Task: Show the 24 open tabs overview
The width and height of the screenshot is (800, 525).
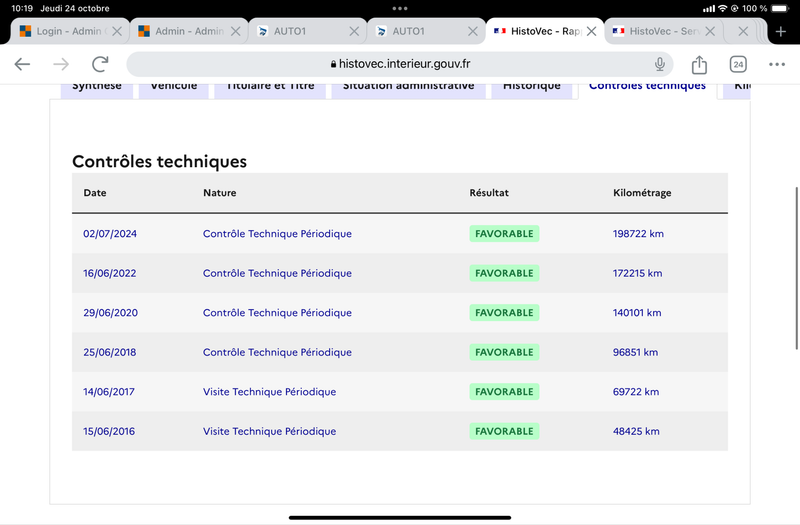Action: 738,64
